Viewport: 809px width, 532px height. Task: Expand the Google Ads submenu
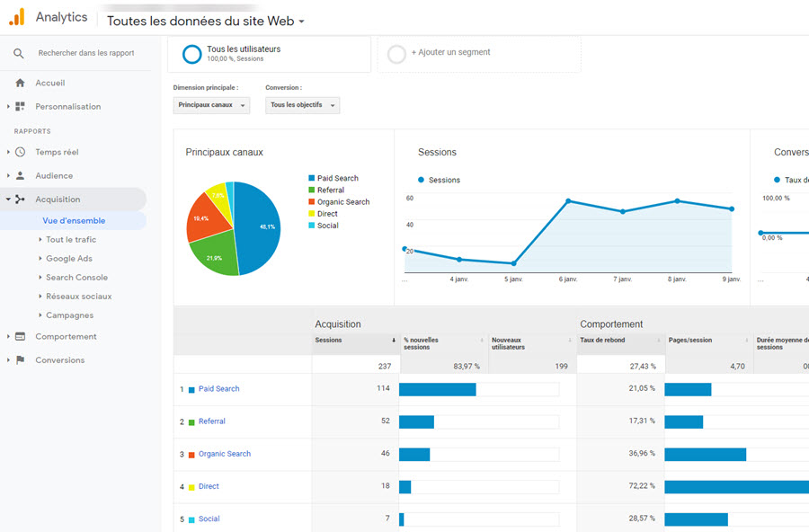point(40,259)
